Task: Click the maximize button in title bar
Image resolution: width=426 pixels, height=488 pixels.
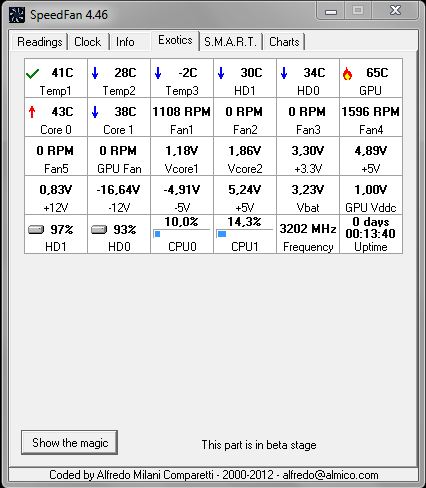Action: (x=358, y=11)
